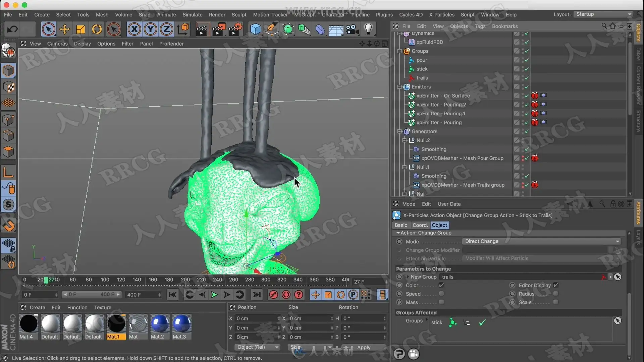Click the Undo arrow icon
The height and width of the screenshot is (362, 644).
pyautogui.click(x=12, y=29)
